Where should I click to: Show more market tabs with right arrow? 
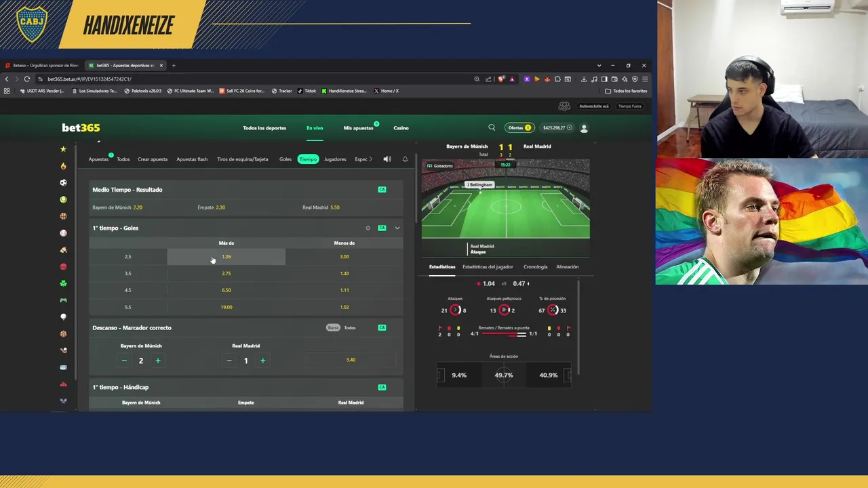370,159
